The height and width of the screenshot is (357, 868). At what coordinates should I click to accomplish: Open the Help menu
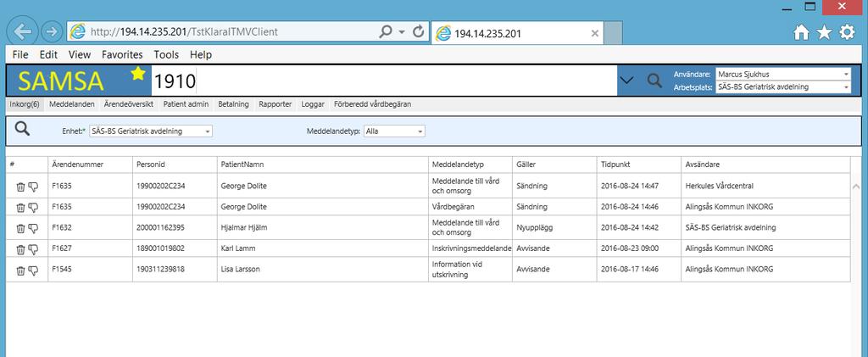[x=201, y=55]
